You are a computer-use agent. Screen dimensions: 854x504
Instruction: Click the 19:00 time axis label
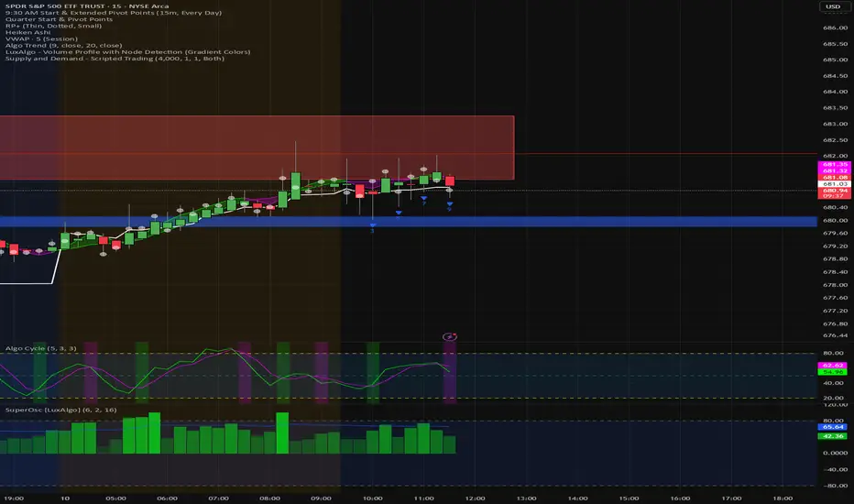14,498
